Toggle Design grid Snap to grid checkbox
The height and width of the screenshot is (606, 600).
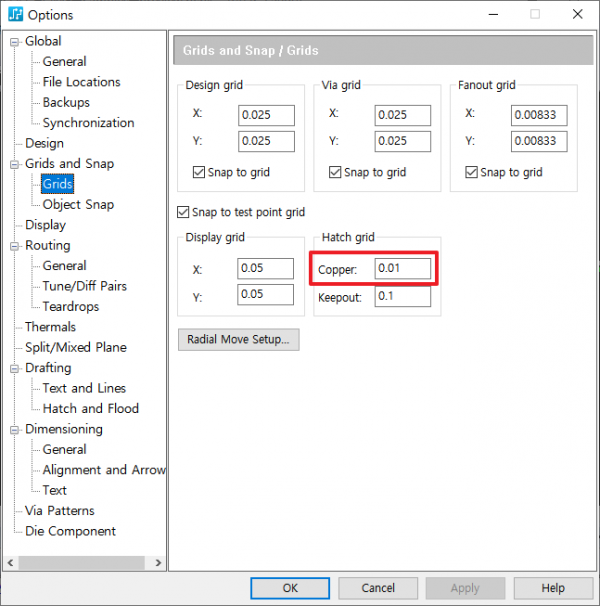pyautogui.click(x=199, y=172)
